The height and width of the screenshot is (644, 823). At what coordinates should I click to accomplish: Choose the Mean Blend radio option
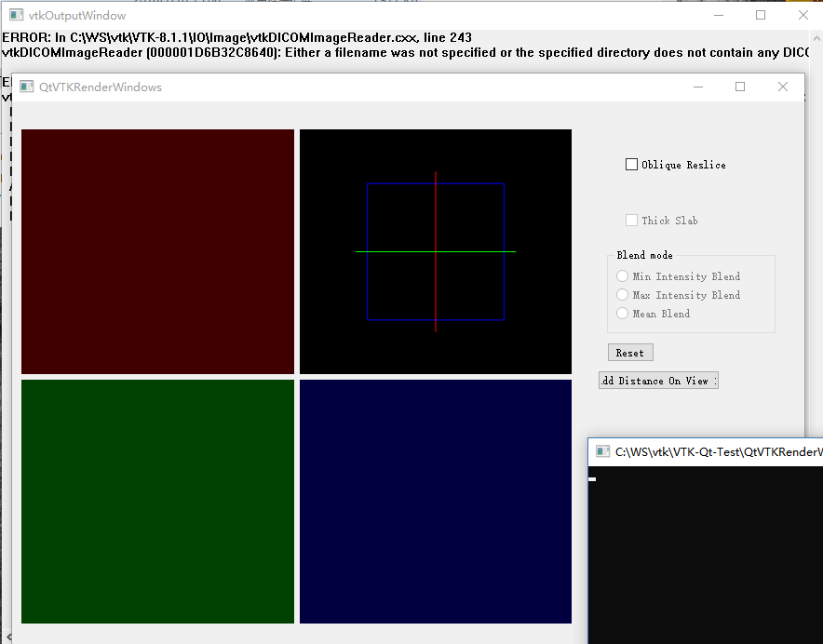tap(623, 314)
